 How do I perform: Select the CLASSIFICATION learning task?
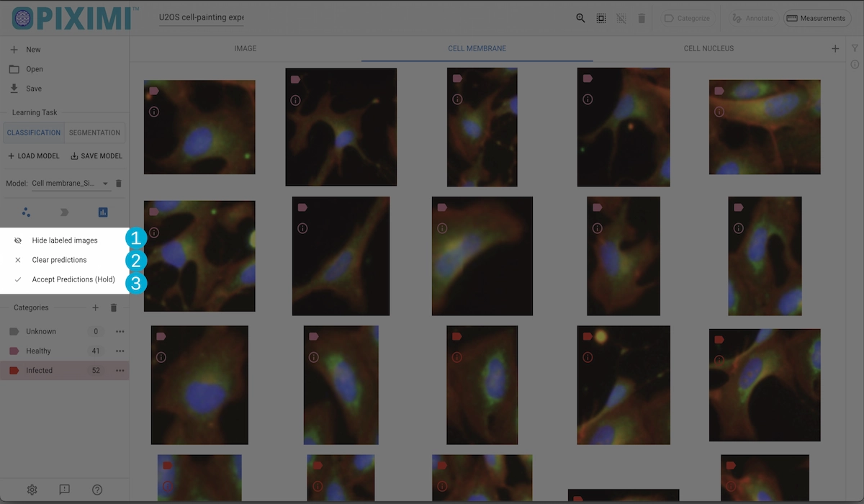point(34,132)
